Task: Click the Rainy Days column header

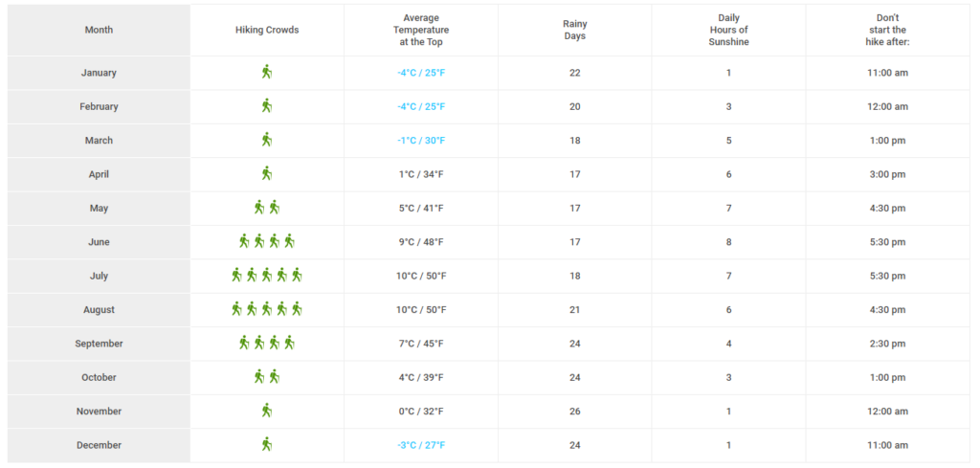Action: tap(574, 30)
